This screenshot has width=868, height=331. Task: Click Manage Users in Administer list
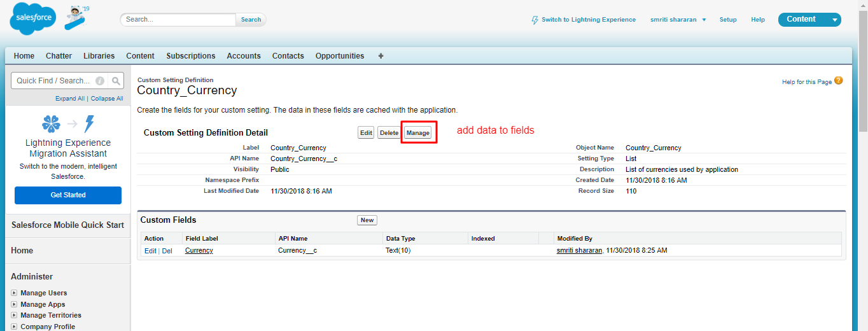coord(44,293)
